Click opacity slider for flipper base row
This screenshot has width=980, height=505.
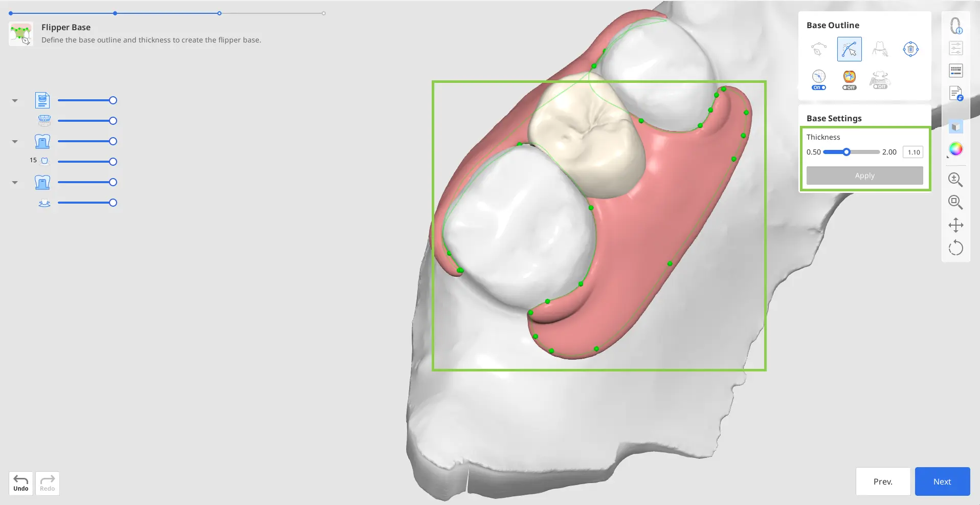(87, 203)
